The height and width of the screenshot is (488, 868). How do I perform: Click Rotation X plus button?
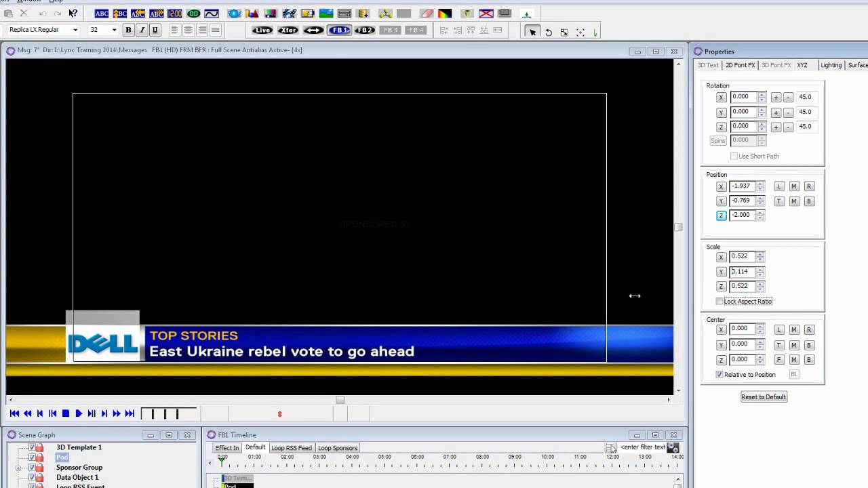click(x=776, y=98)
